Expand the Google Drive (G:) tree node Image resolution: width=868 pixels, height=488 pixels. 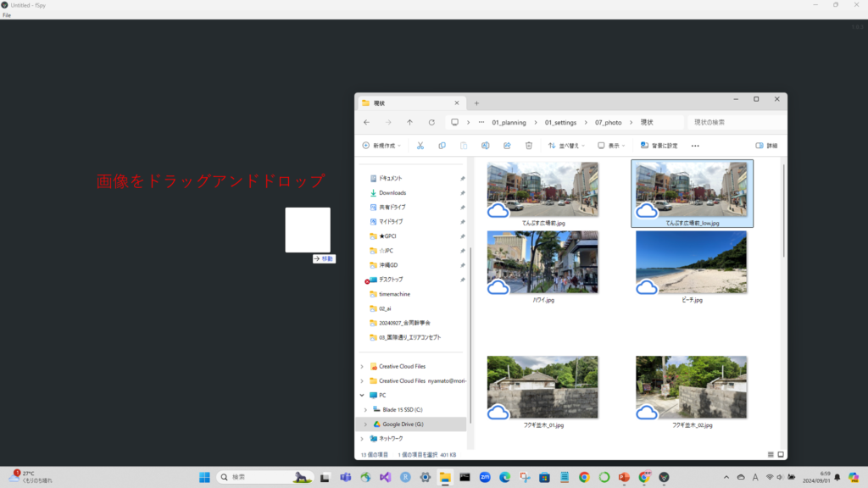tap(365, 424)
